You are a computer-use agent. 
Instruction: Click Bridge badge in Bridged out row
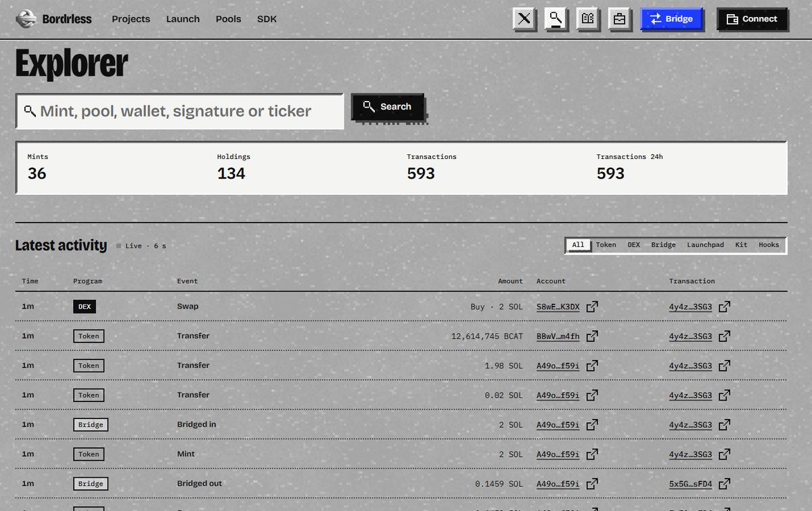91,484
